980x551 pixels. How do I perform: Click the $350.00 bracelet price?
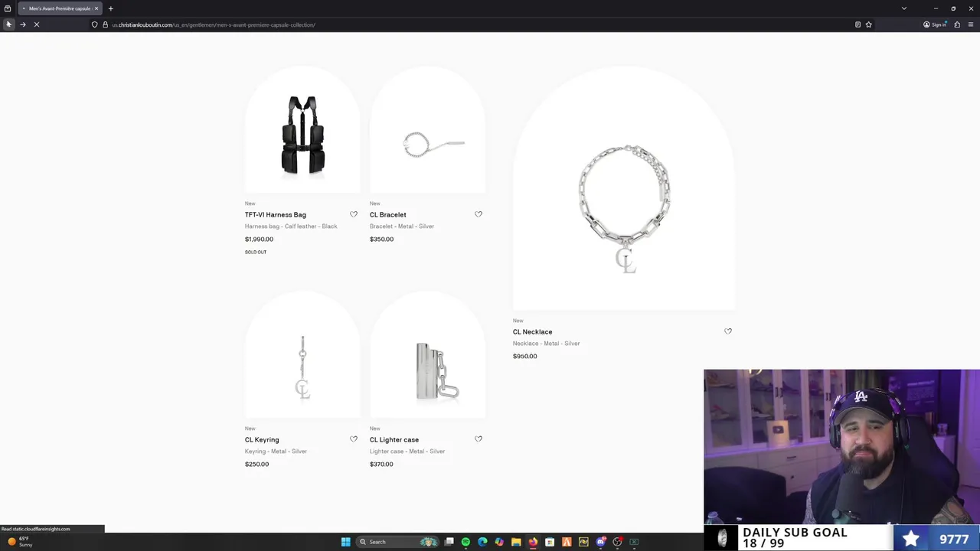(x=382, y=240)
